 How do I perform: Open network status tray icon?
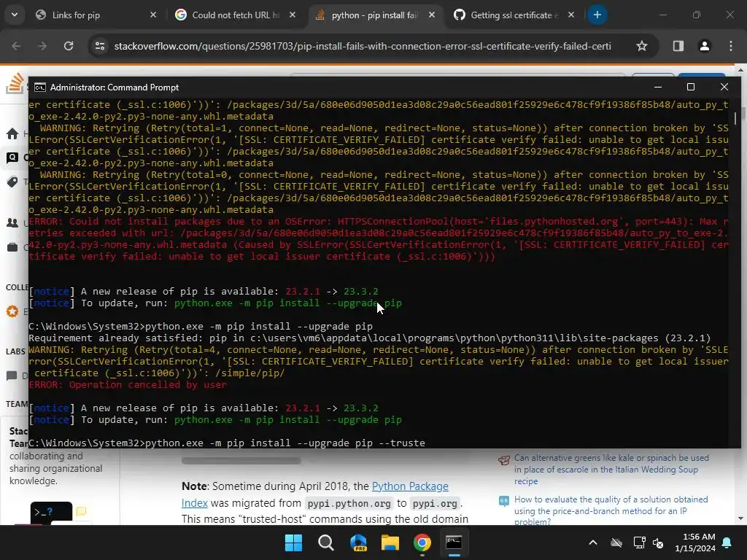coord(639,542)
